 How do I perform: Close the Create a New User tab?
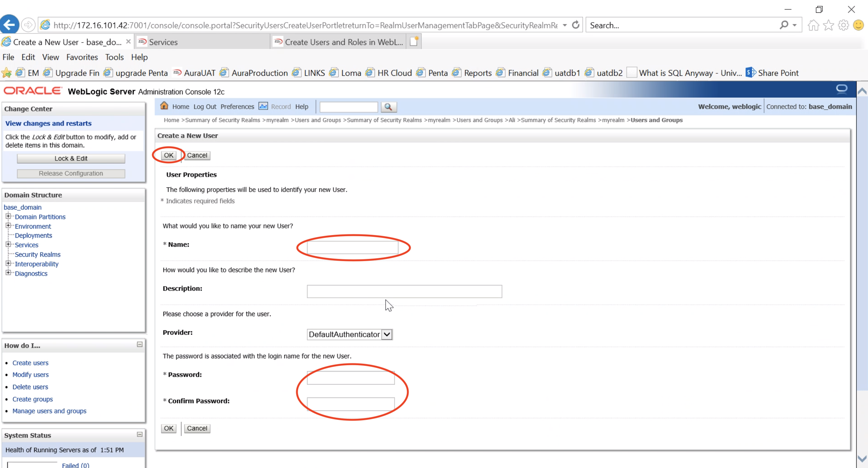(x=128, y=42)
